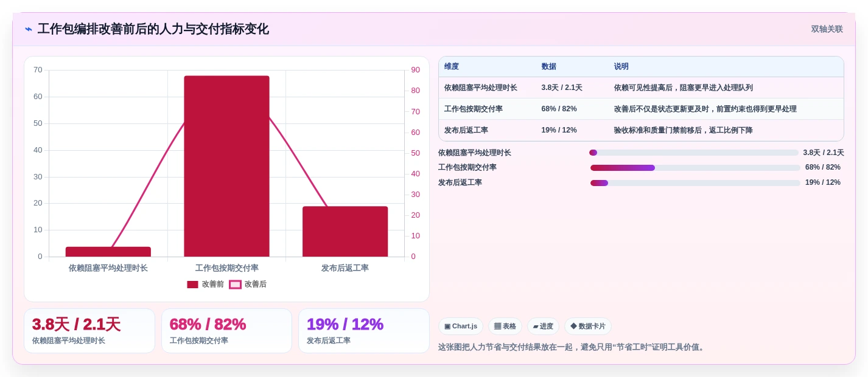Click the 3.8天 / 2.1天 metric card

coord(89,331)
